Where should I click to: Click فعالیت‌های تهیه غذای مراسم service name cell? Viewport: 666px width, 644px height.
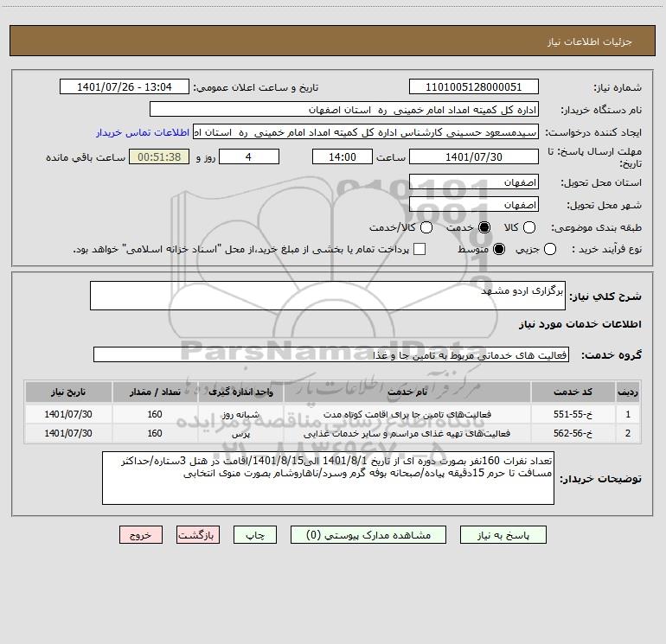[x=407, y=433]
